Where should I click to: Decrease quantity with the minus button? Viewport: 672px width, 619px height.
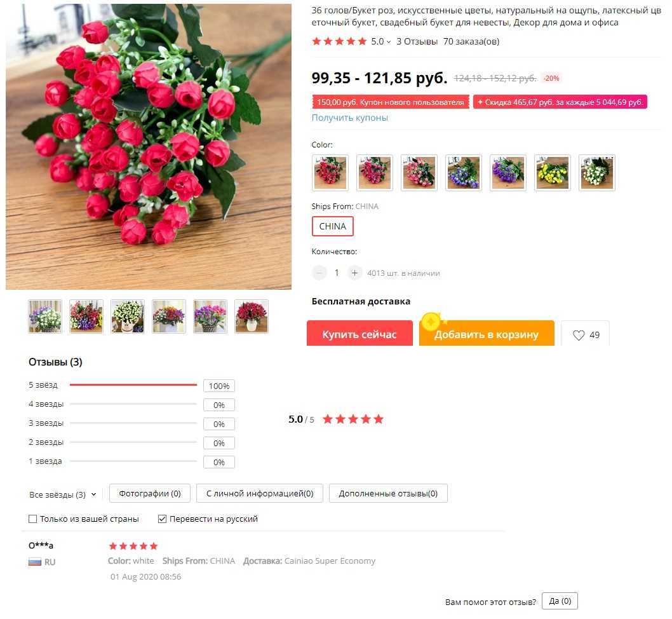(x=319, y=273)
